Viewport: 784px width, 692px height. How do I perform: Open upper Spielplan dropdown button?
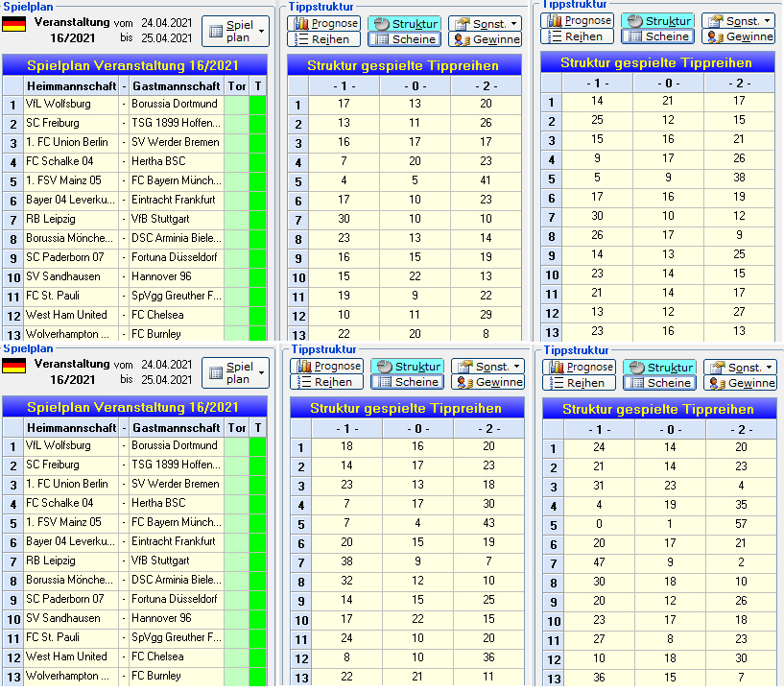click(235, 31)
